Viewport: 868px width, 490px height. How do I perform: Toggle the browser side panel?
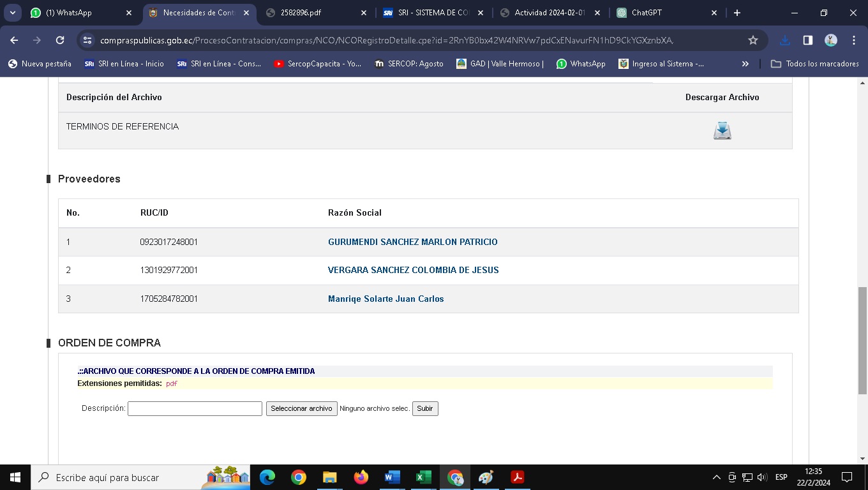tap(807, 40)
